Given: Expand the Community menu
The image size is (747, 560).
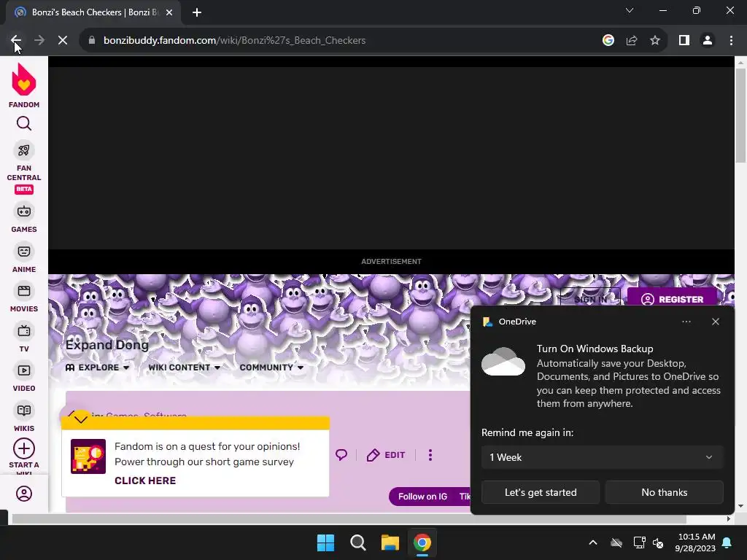Looking at the screenshot, I should point(271,367).
